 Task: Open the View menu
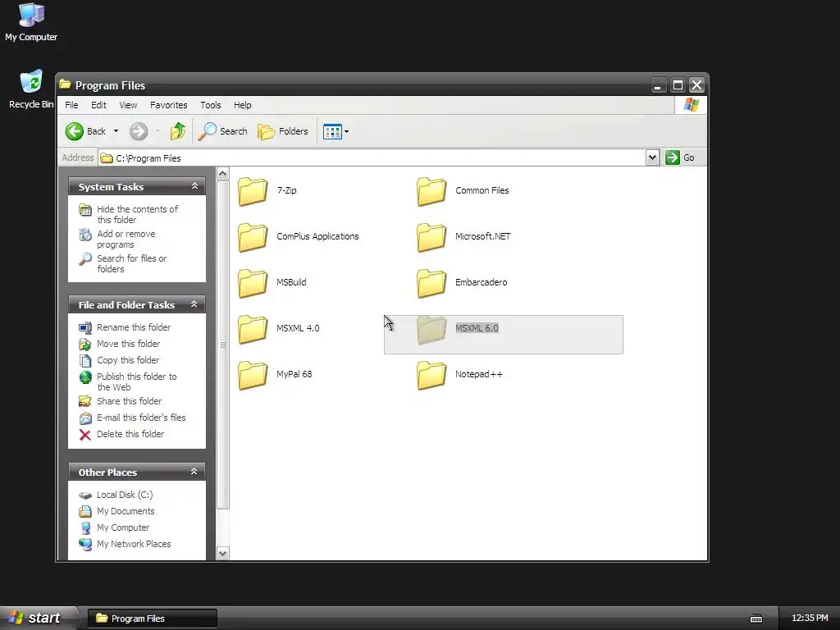[x=128, y=105]
